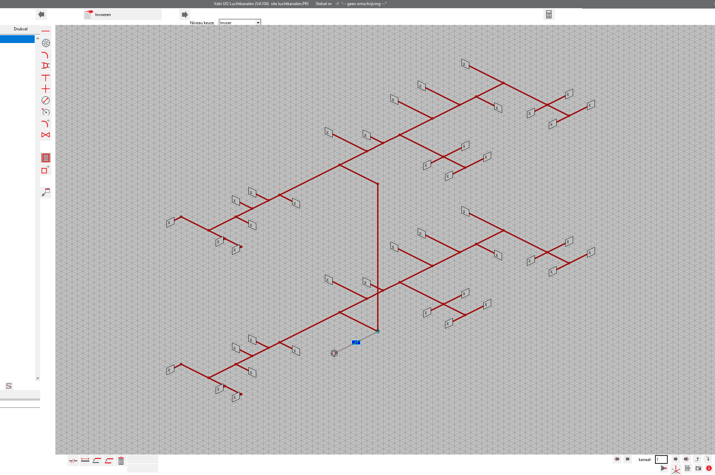This screenshot has width=715, height=475.
Task: Click the format input field
Action: (x=661, y=460)
